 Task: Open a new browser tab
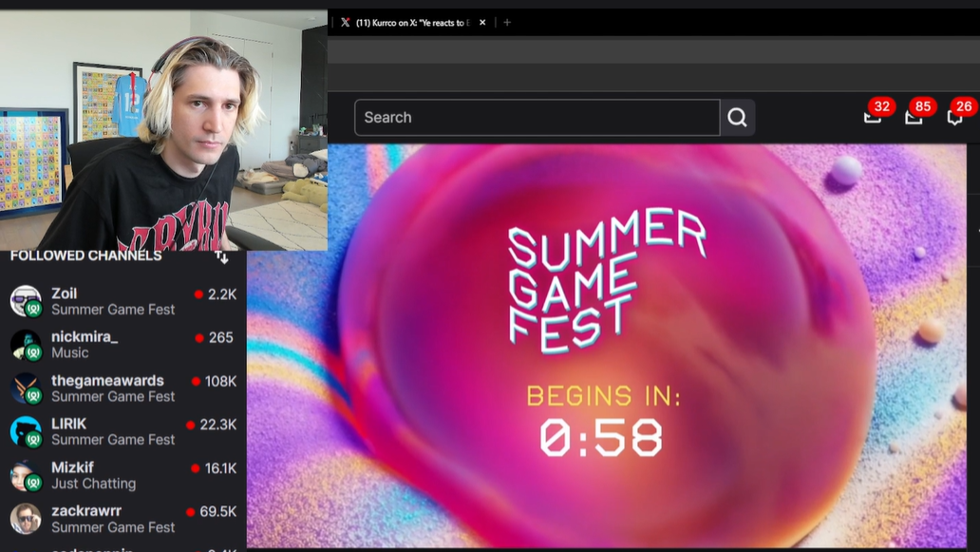(507, 23)
